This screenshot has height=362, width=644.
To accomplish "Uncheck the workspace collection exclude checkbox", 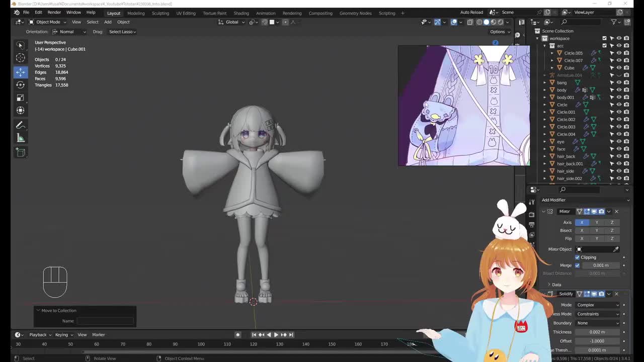I will tap(605, 38).
